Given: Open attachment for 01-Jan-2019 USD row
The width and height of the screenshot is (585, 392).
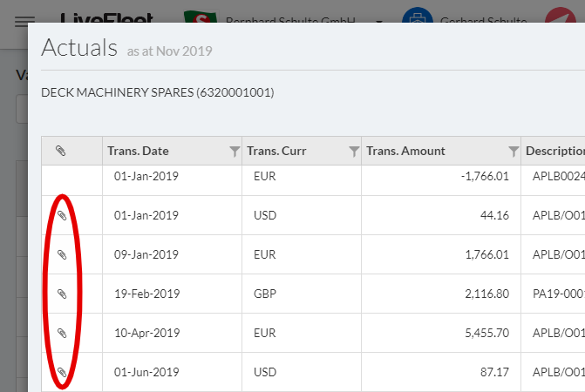Looking at the screenshot, I should tap(61, 215).
